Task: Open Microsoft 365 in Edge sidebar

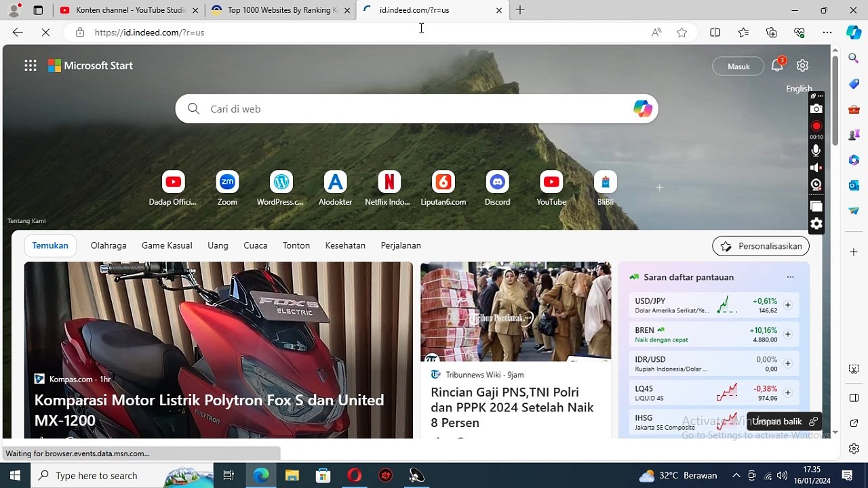Action: click(854, 160)
